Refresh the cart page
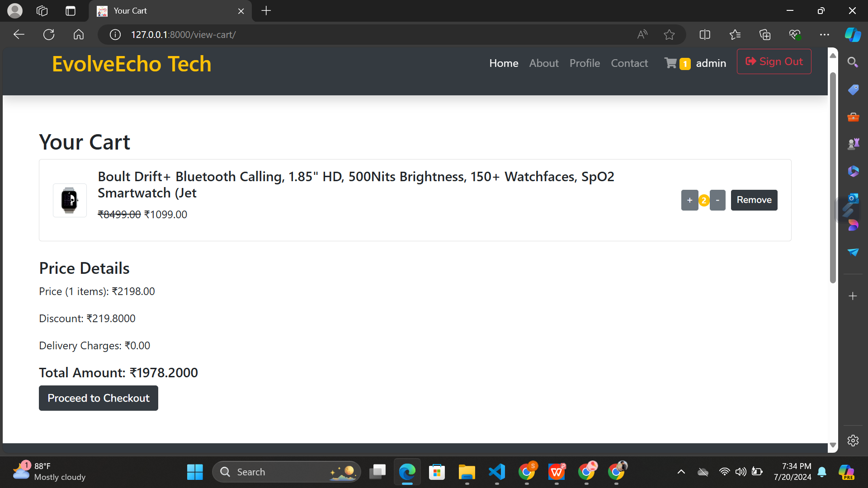This screenshot has width=868, height=488. click(49, 35)
